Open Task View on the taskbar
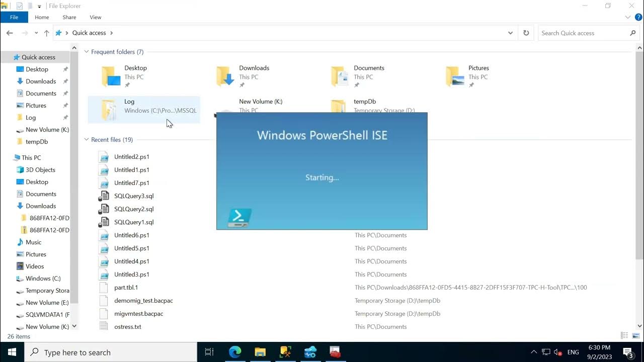Image resolution: width=644 pixels, height=362 pixels. (x=209, y=352)
